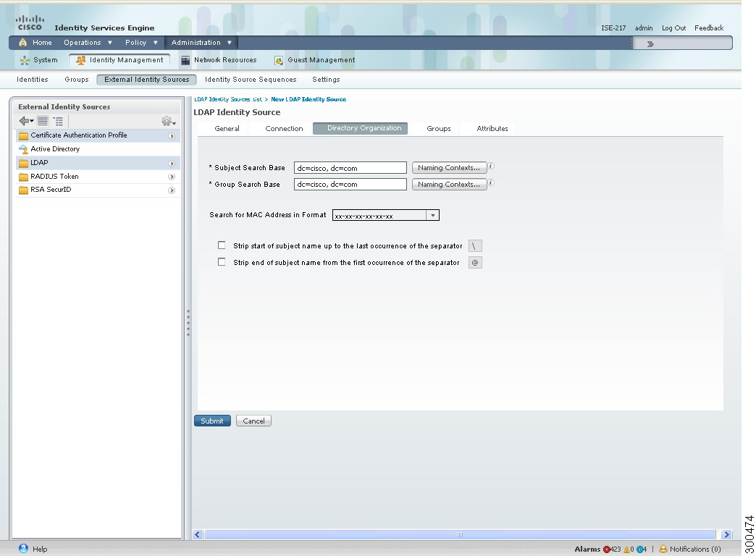Click the RSA SecurID folder icon

[24, 190]
